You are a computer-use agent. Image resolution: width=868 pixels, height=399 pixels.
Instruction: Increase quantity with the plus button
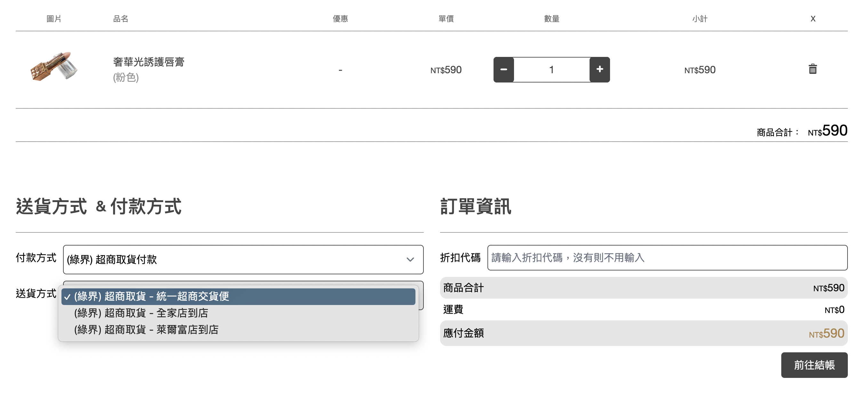[599, 70]
